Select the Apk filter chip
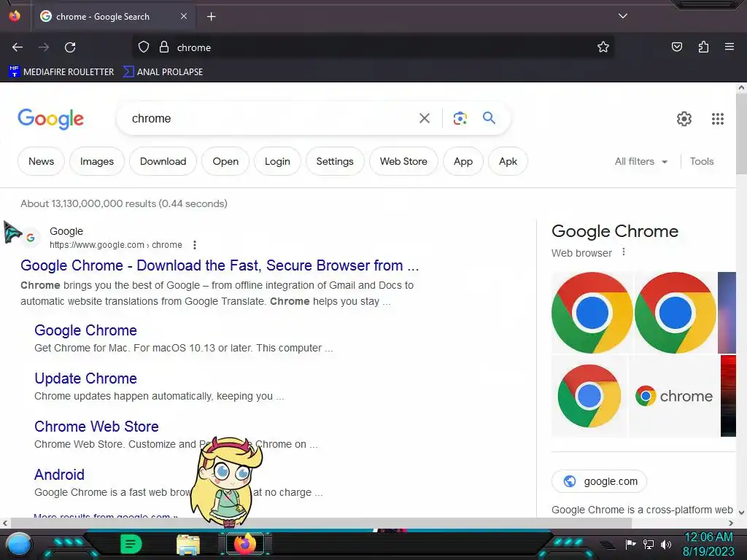 click(508, 161)
